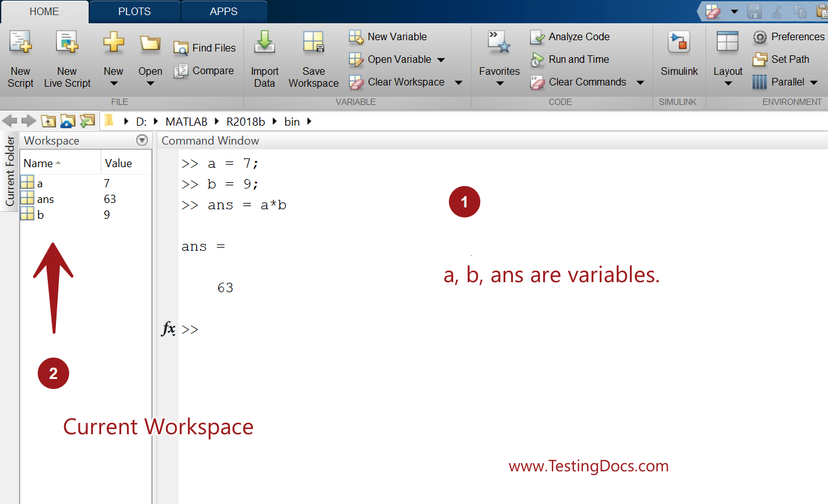Open the Workspace panel menu arrow
Viewport: 828px width, 504px height.
pos(141,140)
